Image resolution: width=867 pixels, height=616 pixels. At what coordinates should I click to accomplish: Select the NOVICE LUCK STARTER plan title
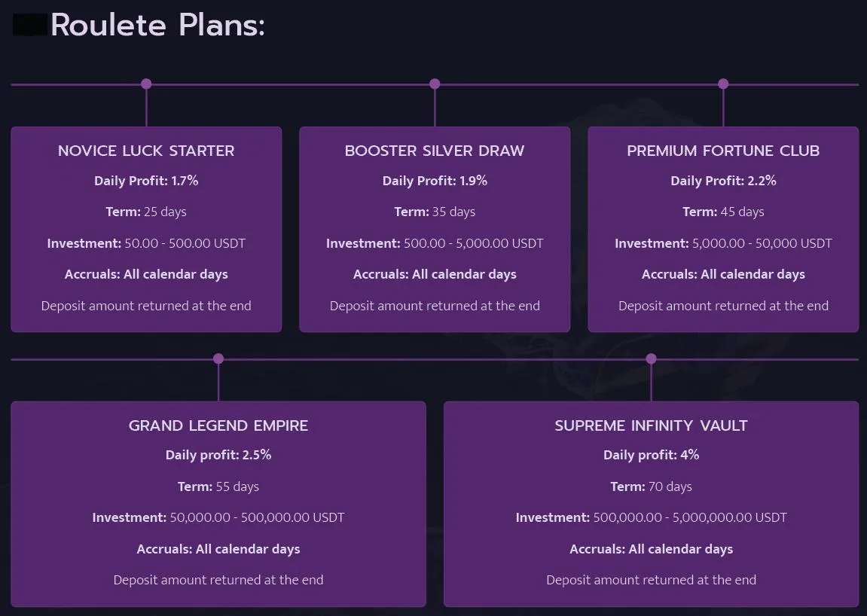coord(146,151)
